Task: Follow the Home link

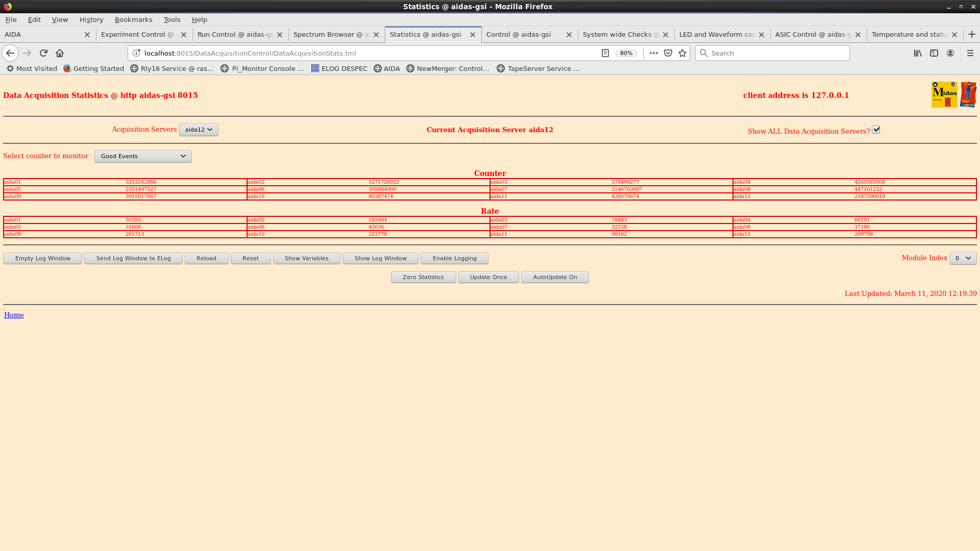Action: point(14,315)
